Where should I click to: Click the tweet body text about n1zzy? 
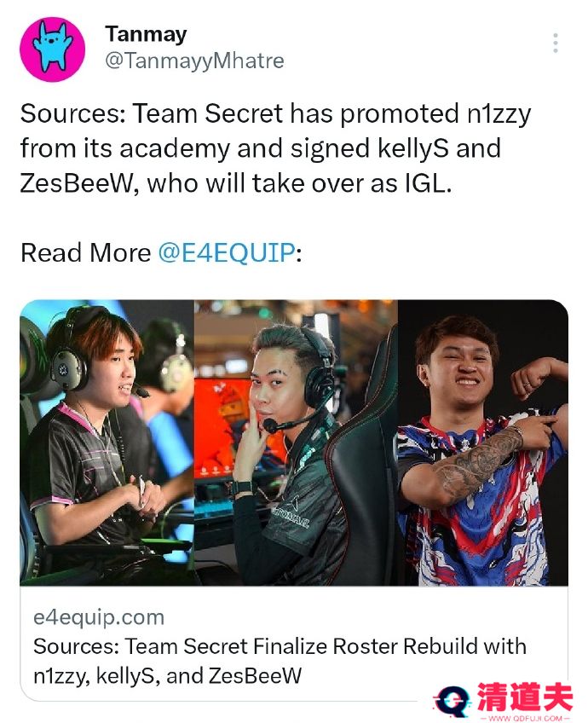click(275, 148)
